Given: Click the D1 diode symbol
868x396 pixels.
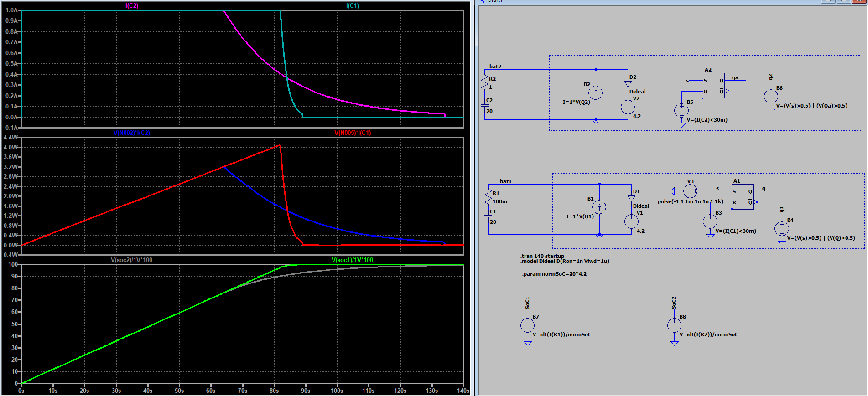Looking at the screenshot, I should [x=631, y=199].
